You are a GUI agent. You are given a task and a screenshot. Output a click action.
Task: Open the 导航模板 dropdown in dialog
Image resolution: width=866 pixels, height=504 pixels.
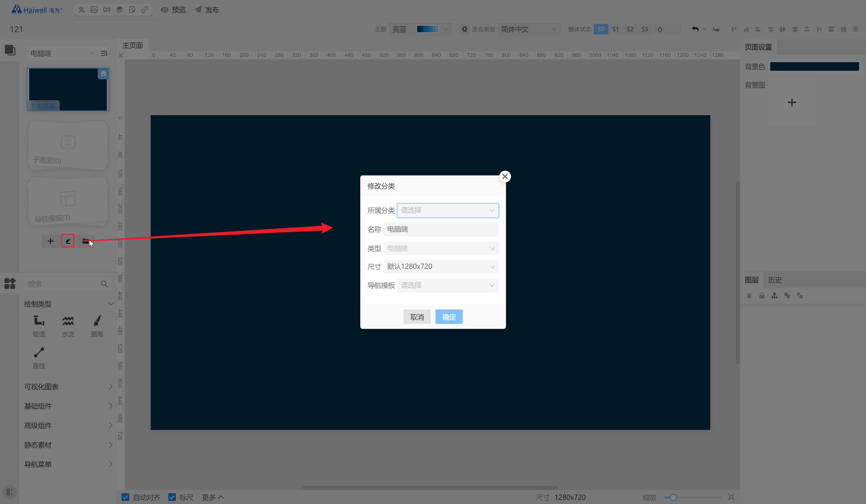[x=448, y=285]
